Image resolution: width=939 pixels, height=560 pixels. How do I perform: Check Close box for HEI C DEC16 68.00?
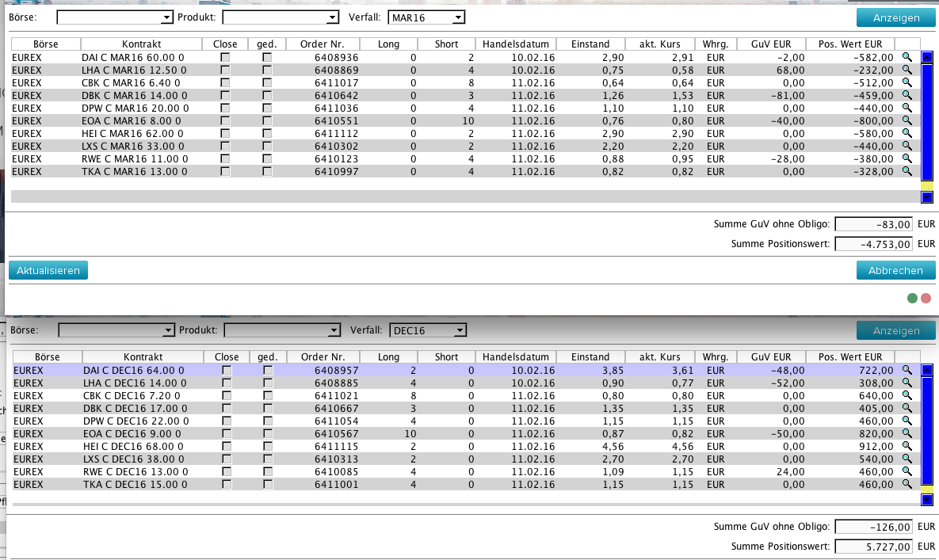[227, 447]
